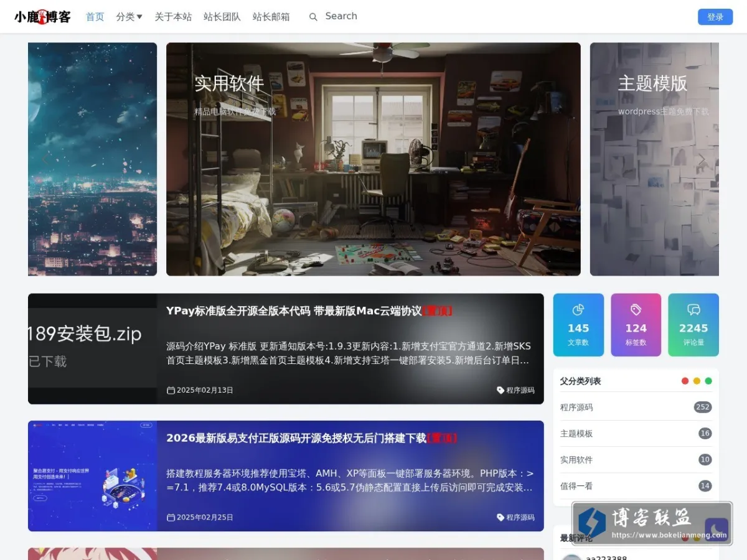Click the 16 count badge

(705, 433)
